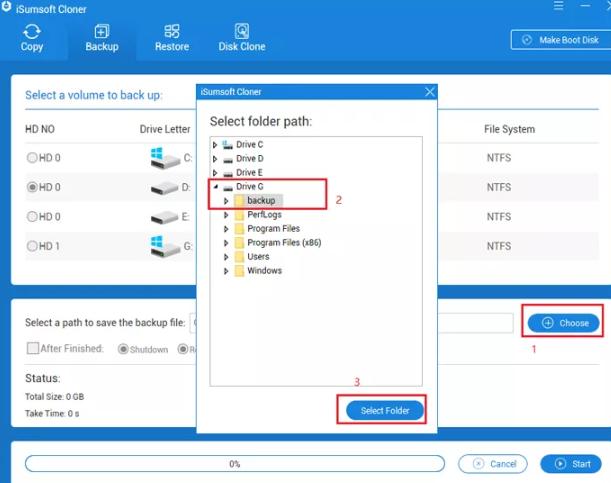
Task: Select the Windows folder
Action: pyautogui.click(x=264, y=271)
